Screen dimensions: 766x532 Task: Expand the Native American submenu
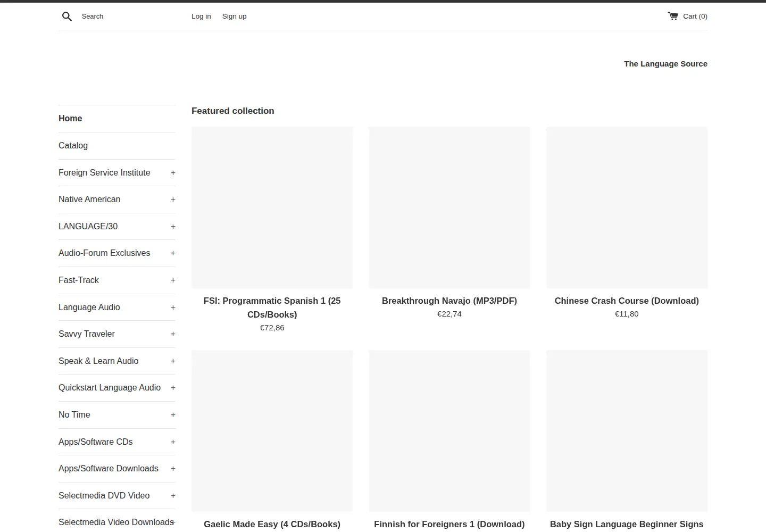click(173, 199)
